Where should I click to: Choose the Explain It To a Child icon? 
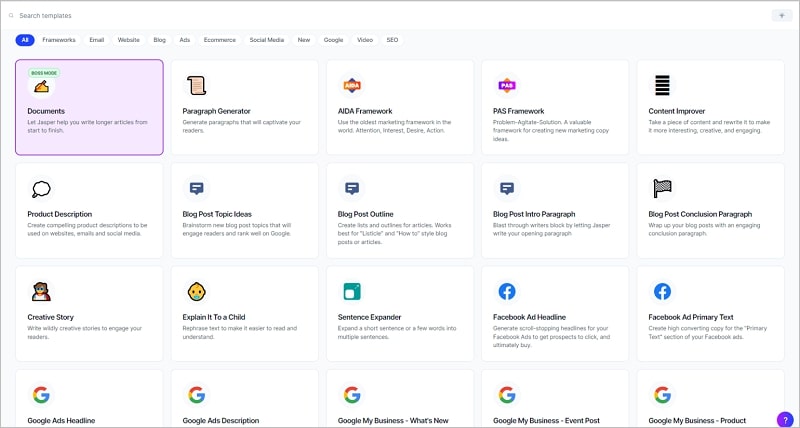197,291
